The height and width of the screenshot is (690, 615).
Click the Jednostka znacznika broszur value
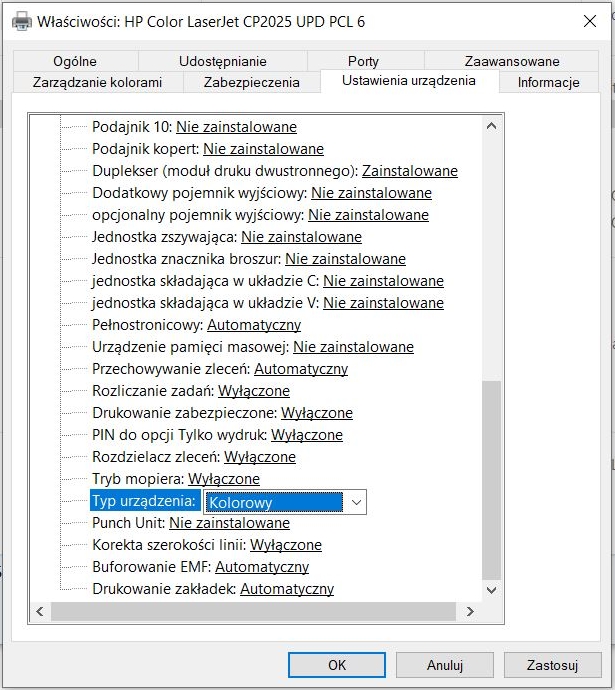click(346, 259)
